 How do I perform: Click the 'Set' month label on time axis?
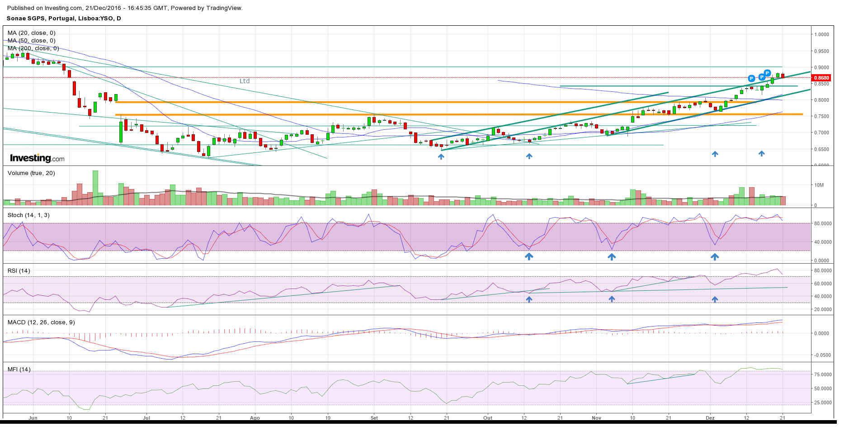[x=374, y=418]
